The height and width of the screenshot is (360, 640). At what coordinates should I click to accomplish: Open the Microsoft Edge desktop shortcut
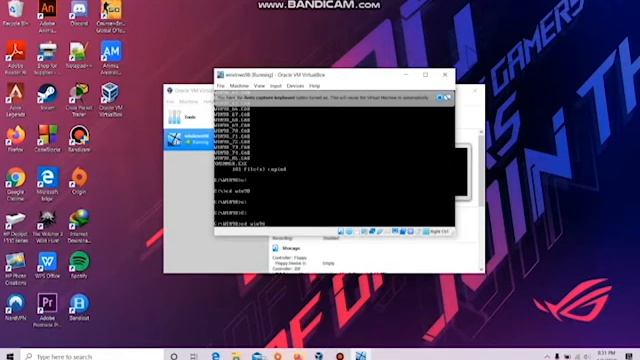[x=47, y=184]
